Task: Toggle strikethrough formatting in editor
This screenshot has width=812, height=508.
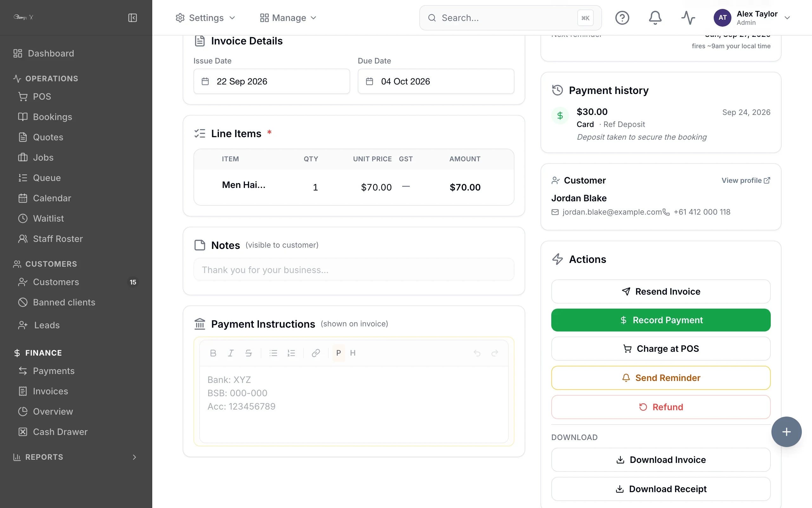Action: point(249,353)
